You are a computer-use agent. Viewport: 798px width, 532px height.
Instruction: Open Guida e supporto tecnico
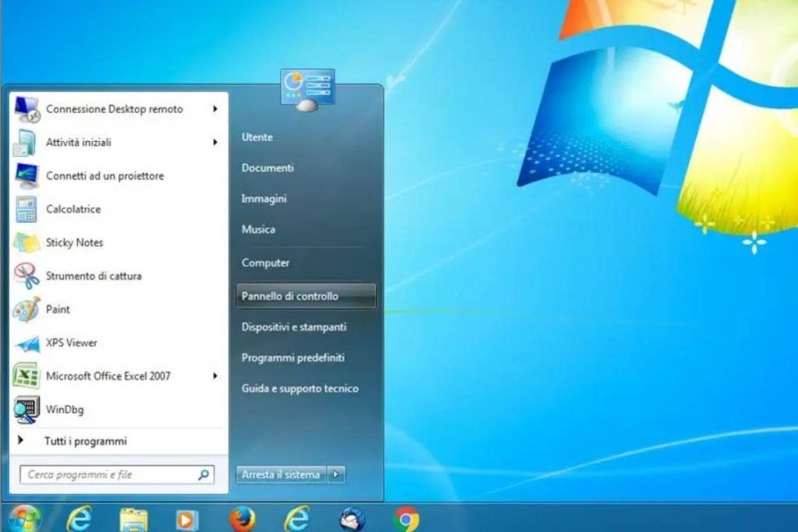coord(300,389)
